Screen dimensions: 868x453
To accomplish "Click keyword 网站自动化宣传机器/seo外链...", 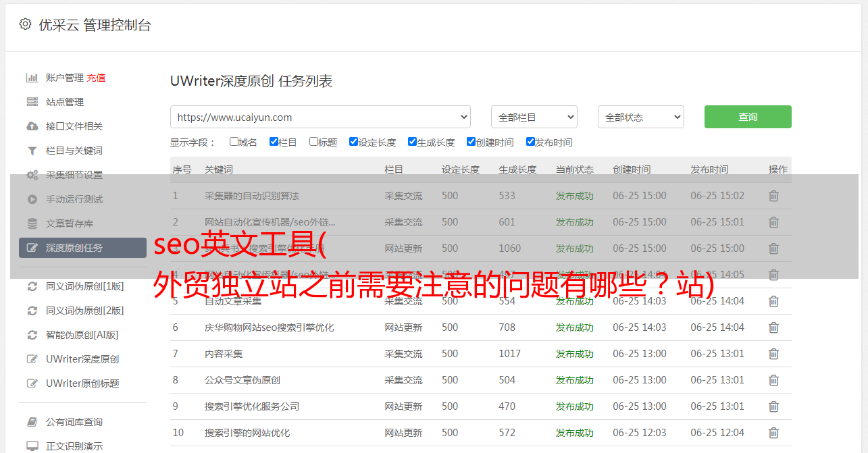I will pyautogui.click(x=270, y=222).
